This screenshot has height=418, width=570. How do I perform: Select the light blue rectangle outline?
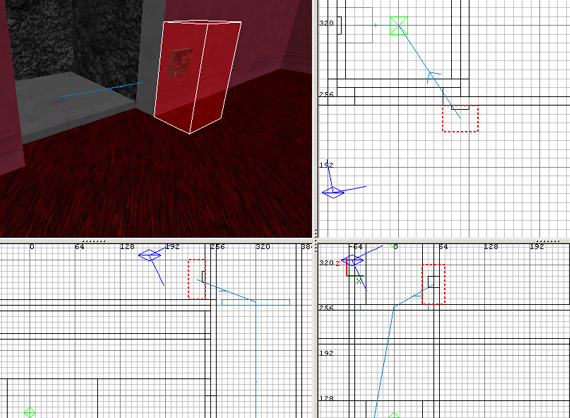click(256, 302)
